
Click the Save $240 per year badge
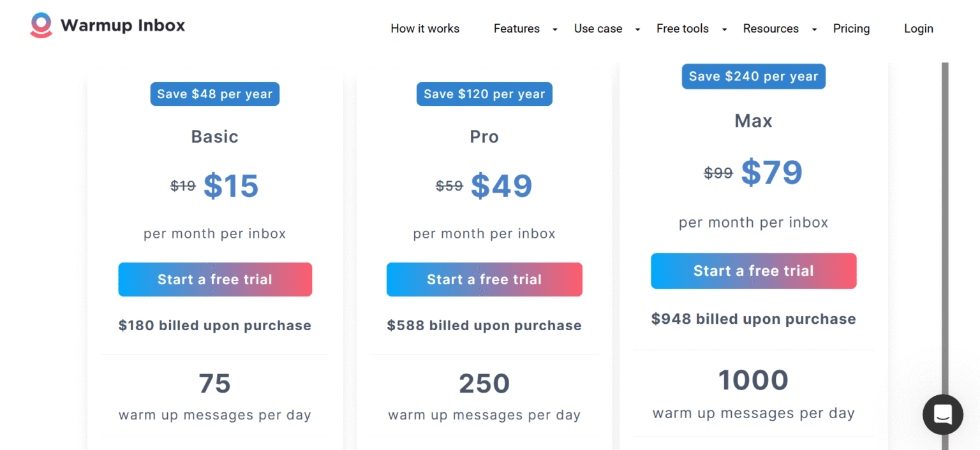754,76
